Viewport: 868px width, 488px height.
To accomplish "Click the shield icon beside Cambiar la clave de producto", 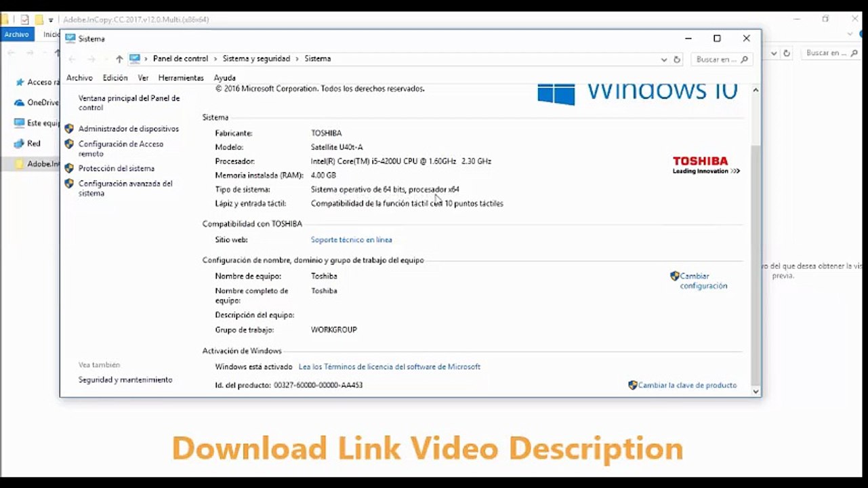I will pyautogui.click(x=633, y=385).
